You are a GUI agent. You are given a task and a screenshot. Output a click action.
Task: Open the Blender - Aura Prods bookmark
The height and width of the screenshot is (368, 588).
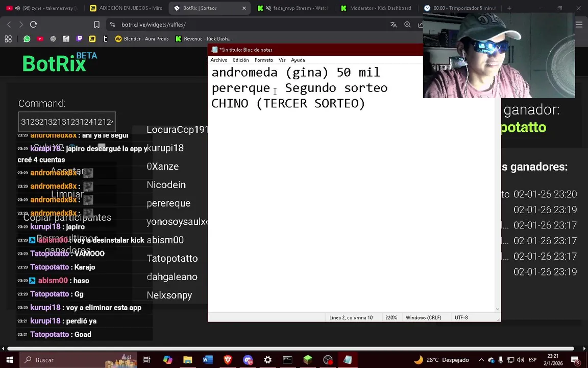(x=142, y=39)
